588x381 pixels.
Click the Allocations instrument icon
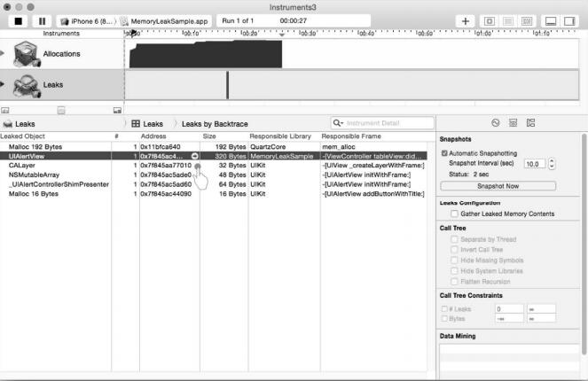pos(24,54)
